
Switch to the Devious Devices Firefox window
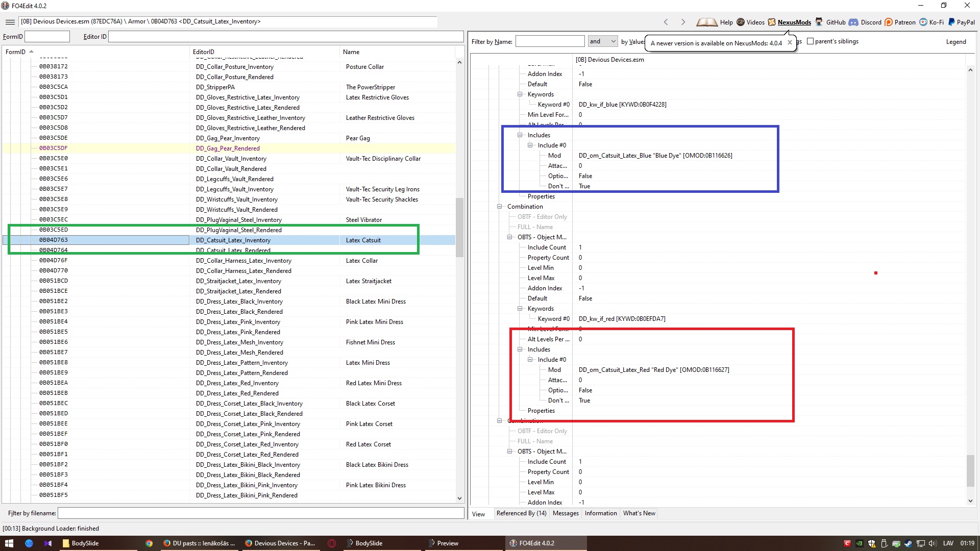coord(281,543)
